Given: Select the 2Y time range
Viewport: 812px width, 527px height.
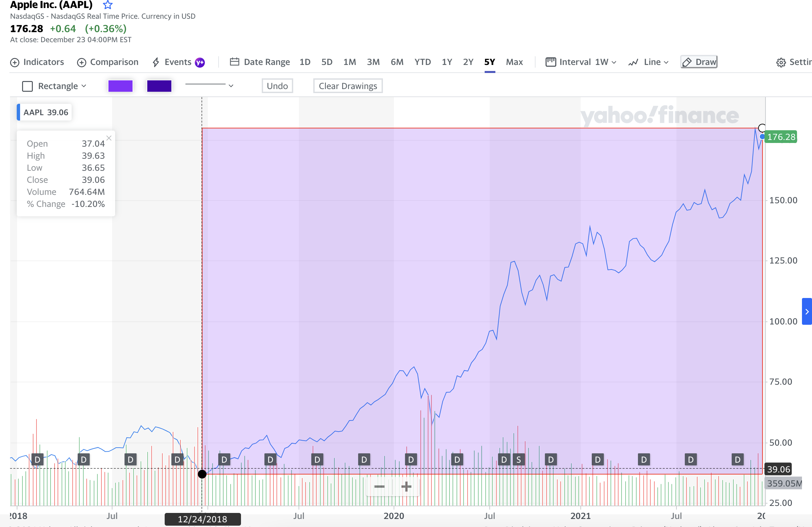Looking at the screenshot, I should (x=468, y=62).
